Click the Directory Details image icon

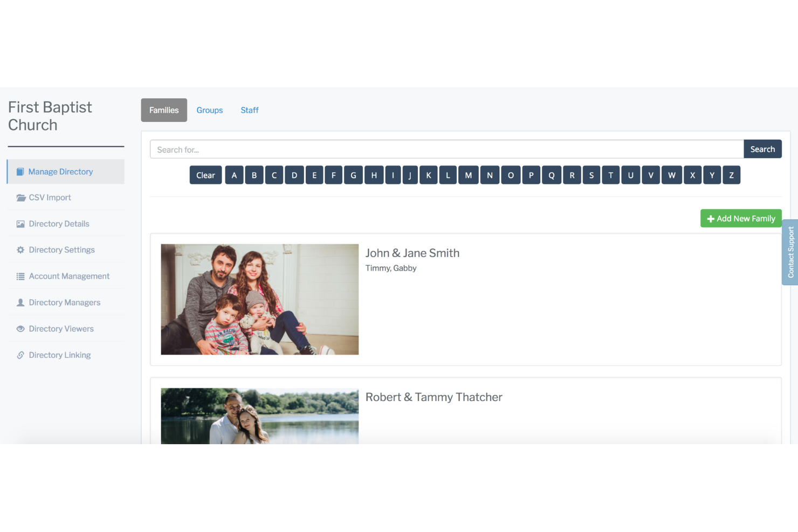point(20,224)
